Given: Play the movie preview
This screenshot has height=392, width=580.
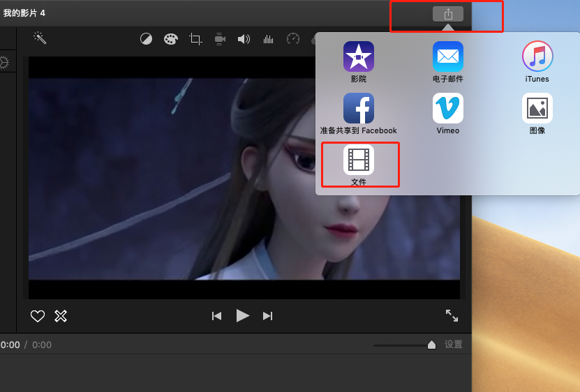Looking at the screenshot, I should [x=243, y=316].
